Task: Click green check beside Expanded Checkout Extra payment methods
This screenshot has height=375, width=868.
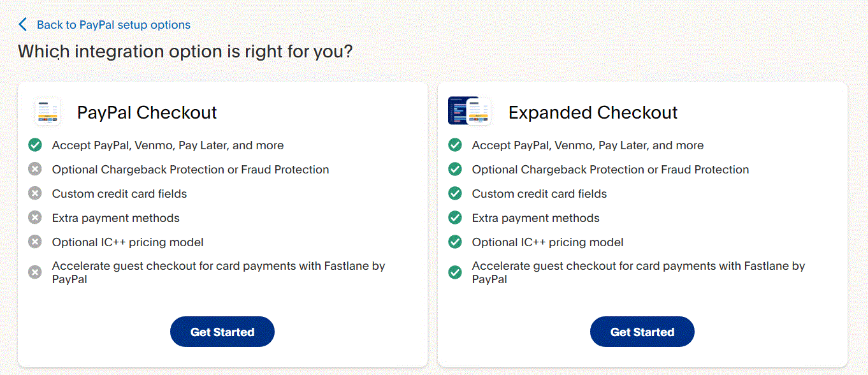Action: click(x=455, y=218)
